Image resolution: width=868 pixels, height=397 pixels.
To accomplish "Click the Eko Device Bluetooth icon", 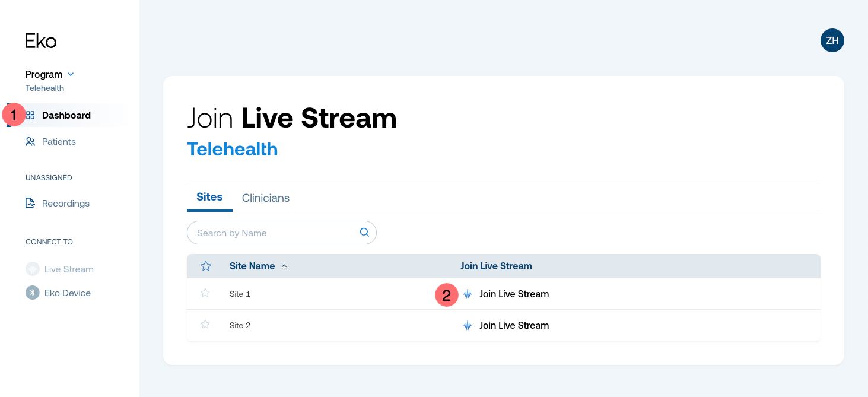I will [x=33, y=293].
